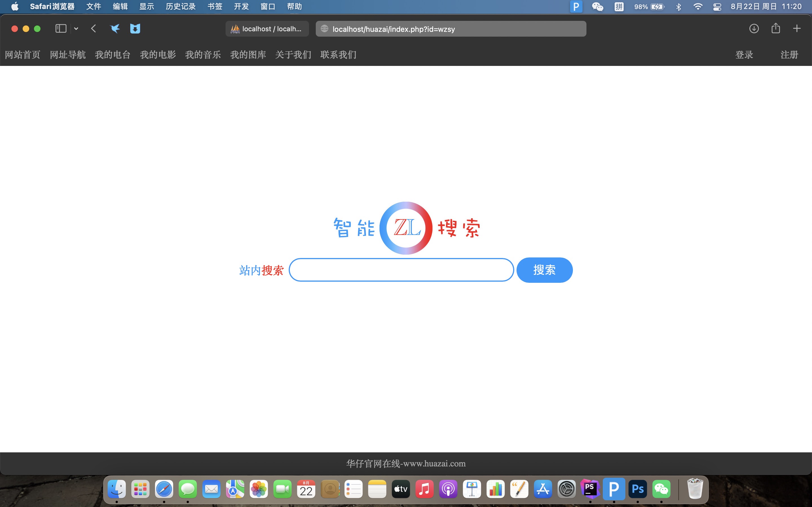The width and height of the screenshot is (812, 507).
Task: Switch to the localhost phpMyAdmin tab
Action: (x=267, y=29)
